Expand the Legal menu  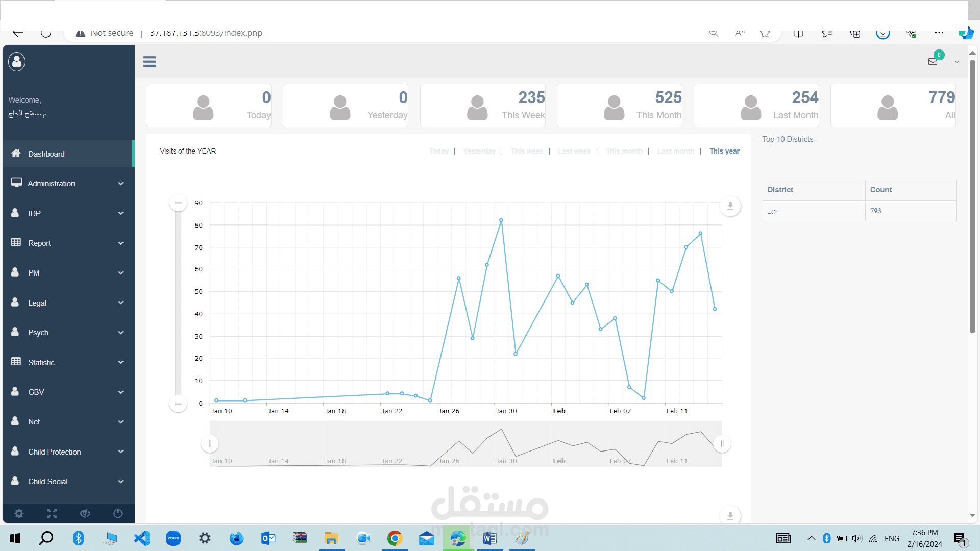point(68,303)
